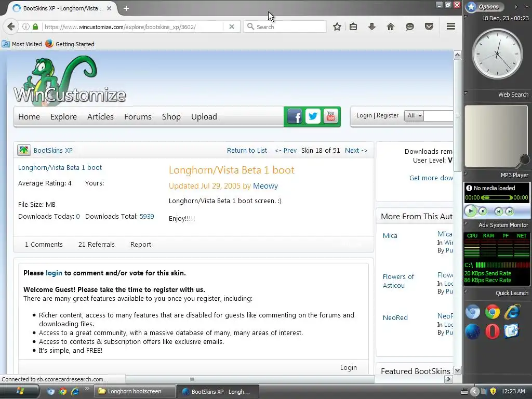Go to the Prev skin link
This screenshot has width=532, height=399.
coord(286,150)
